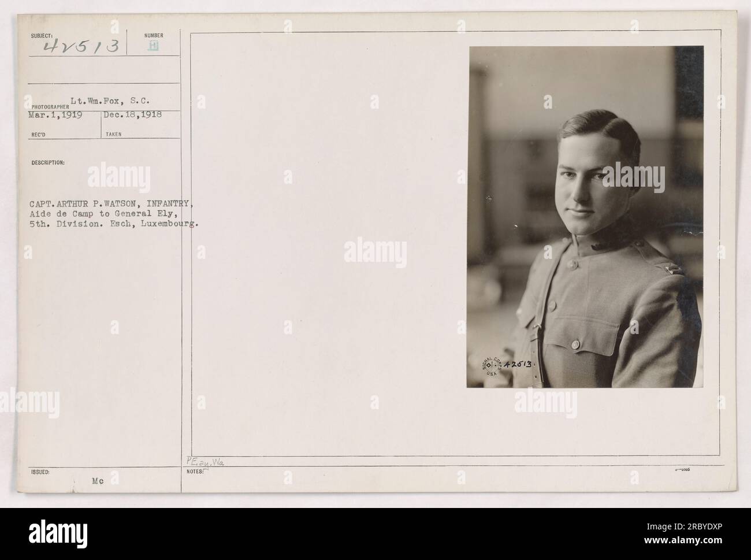This screenshot has width=751, height=560.
Task: Click the received date Mar.1,1919
Action: (x=55, y=114)
